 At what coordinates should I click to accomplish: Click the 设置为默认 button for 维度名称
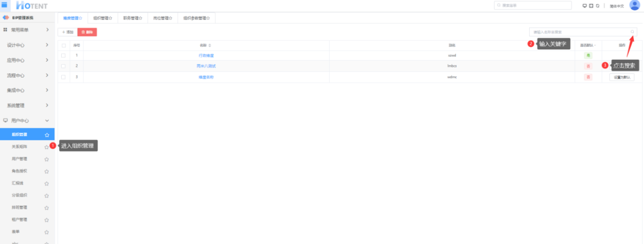coord(622,77)
